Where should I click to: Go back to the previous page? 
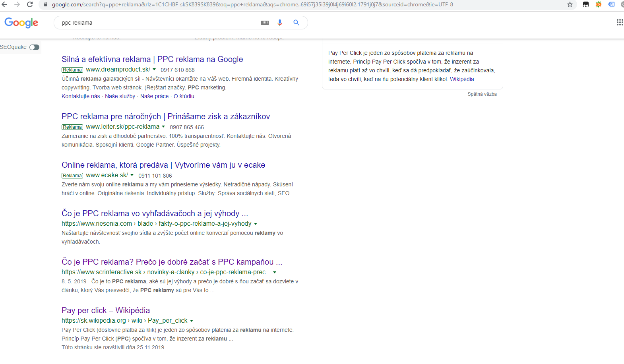[x=4, y=4]
